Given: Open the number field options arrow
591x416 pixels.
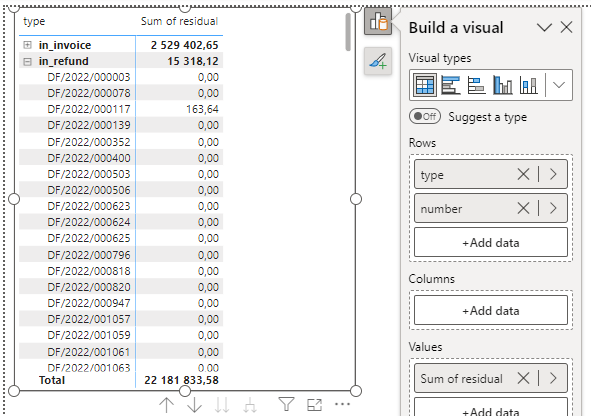Looking at the screenshot, I should [x=553, y=208].
